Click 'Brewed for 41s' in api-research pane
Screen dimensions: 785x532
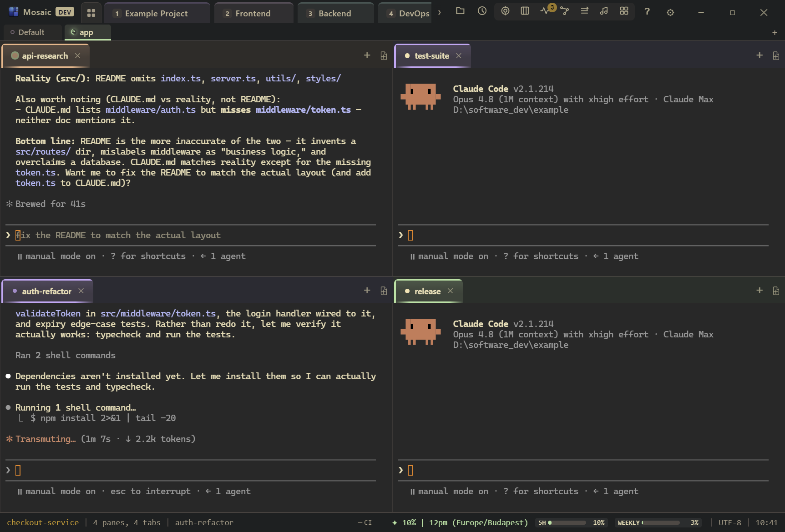tap(51, 204)
